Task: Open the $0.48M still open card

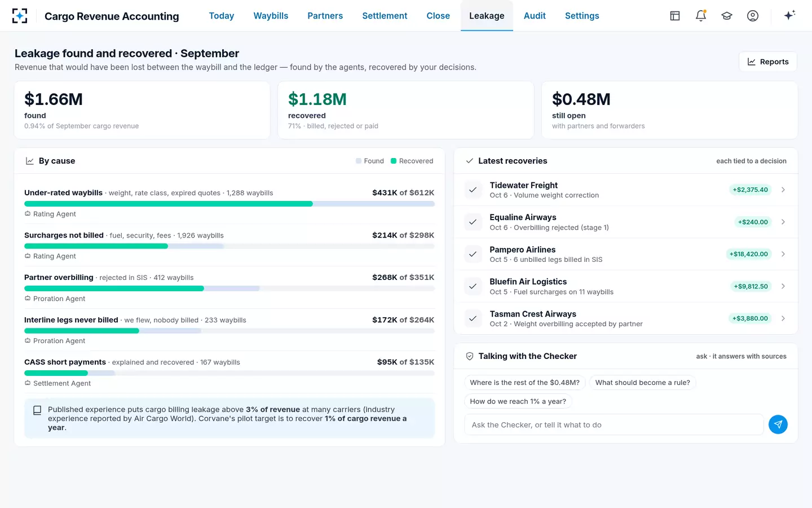Action: tap(669, 110)
